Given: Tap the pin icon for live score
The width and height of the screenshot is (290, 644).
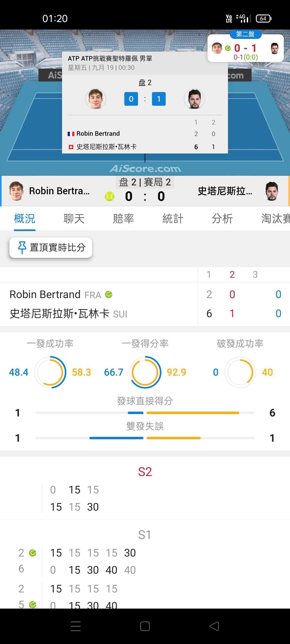Looking at the screenshot, I should 22,247.
